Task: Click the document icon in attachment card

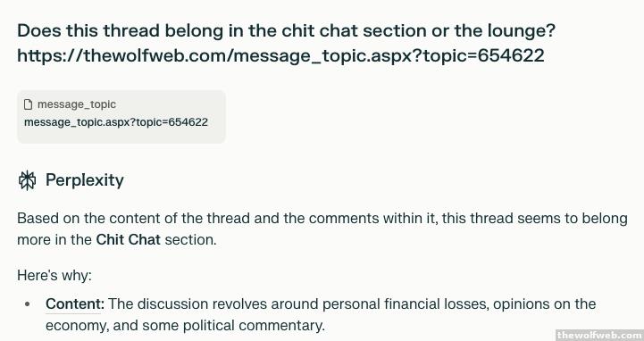Action: [x=28, y=104]
